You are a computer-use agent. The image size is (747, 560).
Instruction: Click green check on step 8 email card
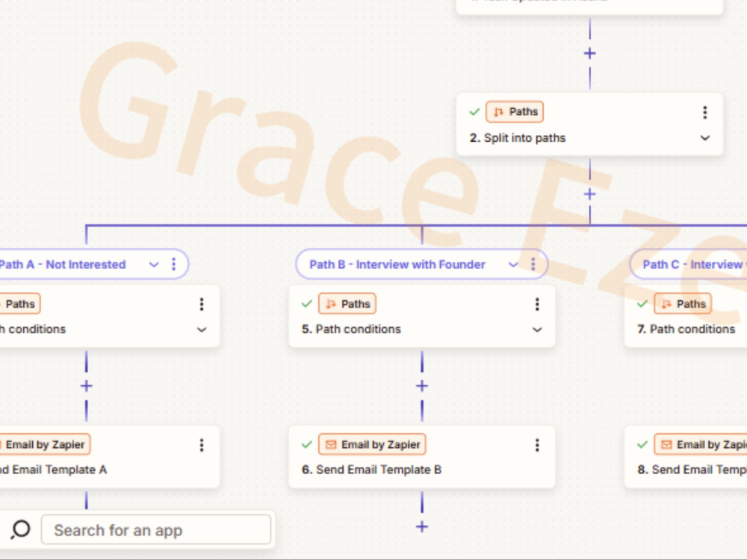(x=642, y=445)
